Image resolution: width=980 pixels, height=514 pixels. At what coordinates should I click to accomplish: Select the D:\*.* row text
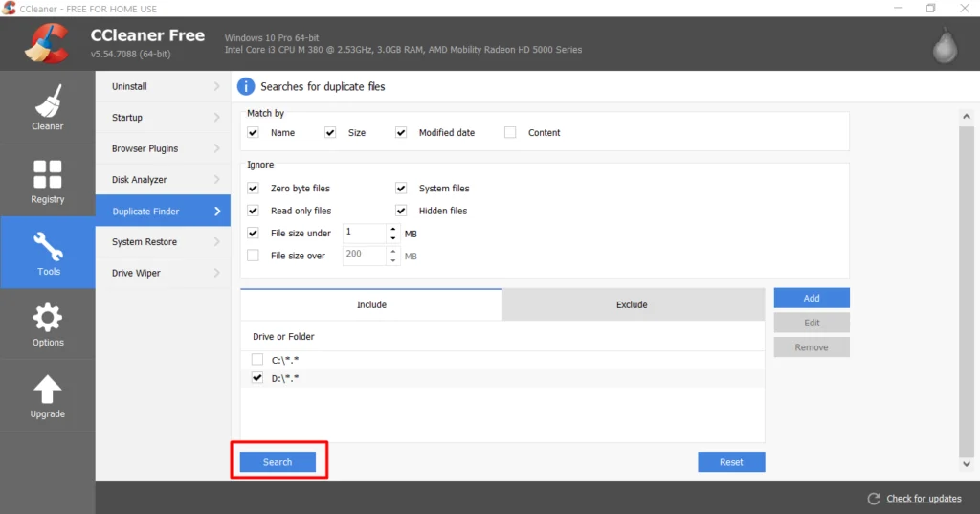pos(285,378)
